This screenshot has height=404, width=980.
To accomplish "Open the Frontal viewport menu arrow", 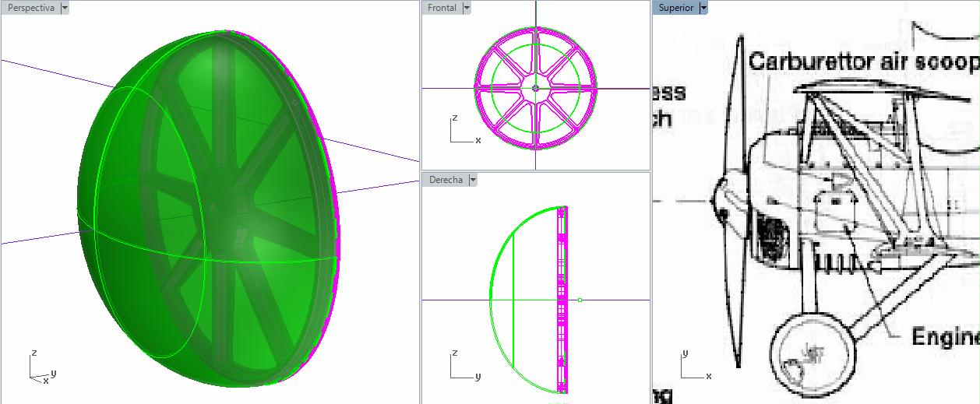I will [x=467, y=8].
